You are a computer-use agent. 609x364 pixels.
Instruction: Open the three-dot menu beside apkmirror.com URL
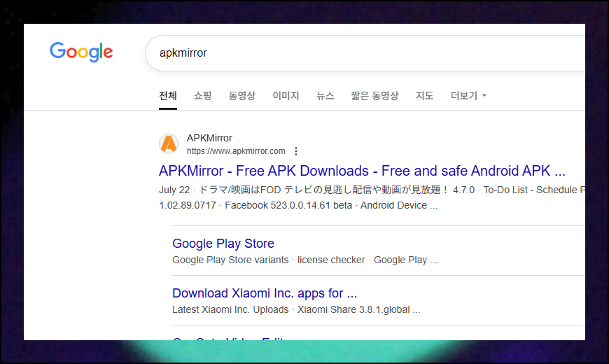click(296, 151)
